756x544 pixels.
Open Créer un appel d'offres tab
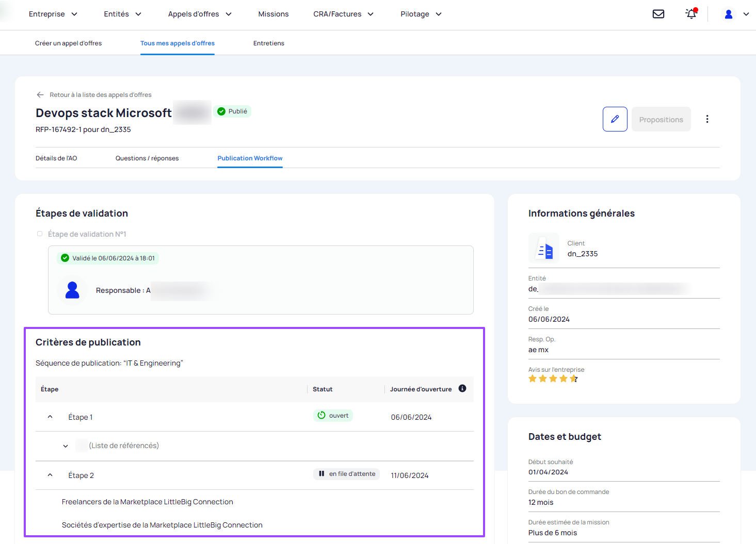(x=68, y=43)
